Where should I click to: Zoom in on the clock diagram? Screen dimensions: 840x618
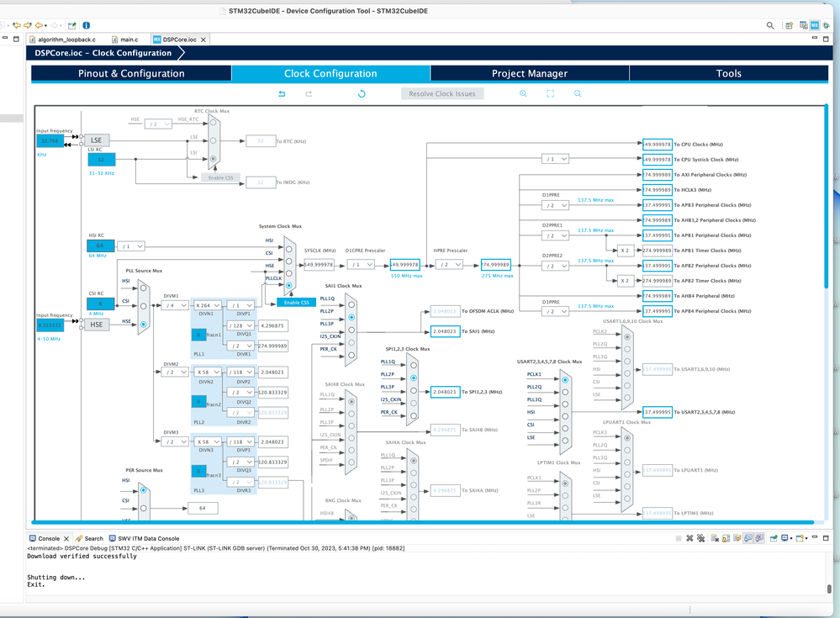pyautogui.click(x=523, y=93)
